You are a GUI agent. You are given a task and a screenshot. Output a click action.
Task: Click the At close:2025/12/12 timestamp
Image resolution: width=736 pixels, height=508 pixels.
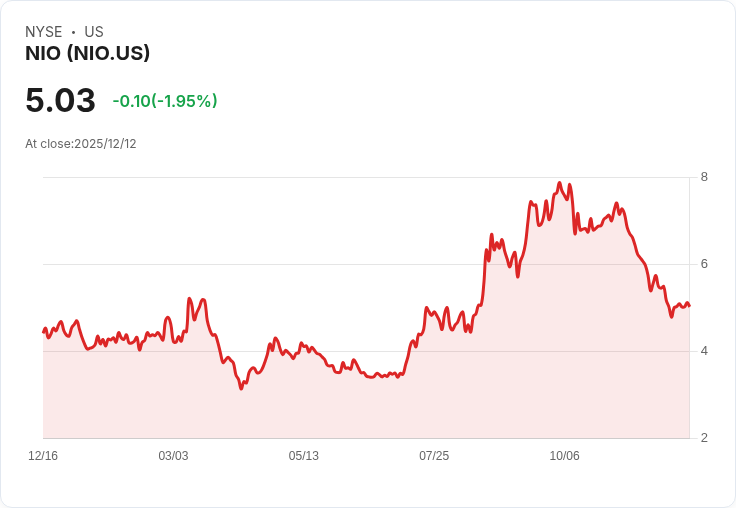click(x=81, y=144)
